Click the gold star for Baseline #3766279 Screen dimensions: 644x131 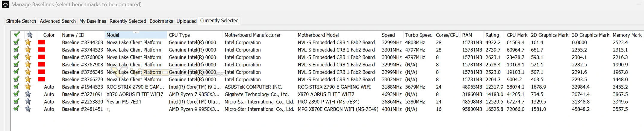click(x=28, y=79)
